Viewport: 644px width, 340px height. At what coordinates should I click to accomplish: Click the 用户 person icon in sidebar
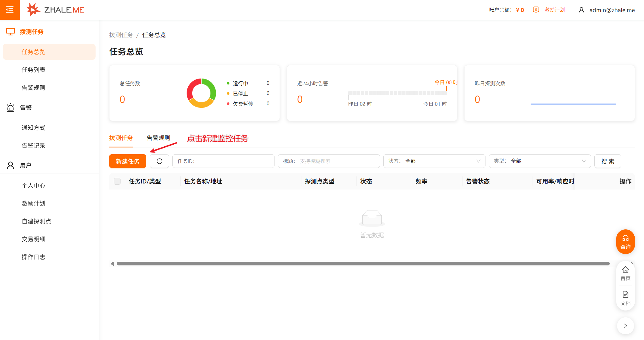[x=10, y=165]
